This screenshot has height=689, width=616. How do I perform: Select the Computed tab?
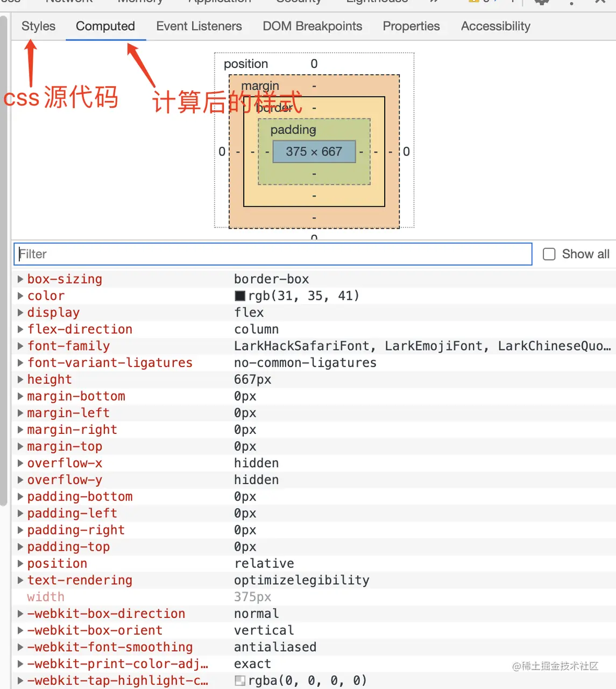[105, 26]
